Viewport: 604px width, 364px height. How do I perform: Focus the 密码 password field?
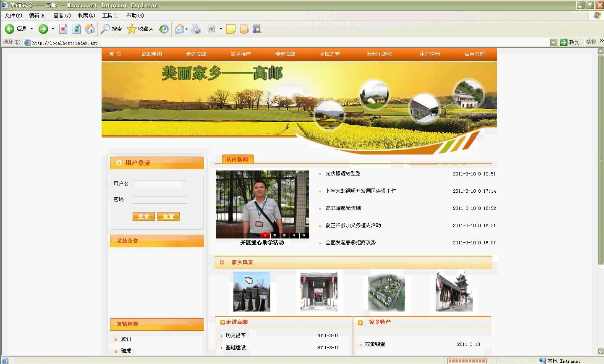click(x=160, y=200)
